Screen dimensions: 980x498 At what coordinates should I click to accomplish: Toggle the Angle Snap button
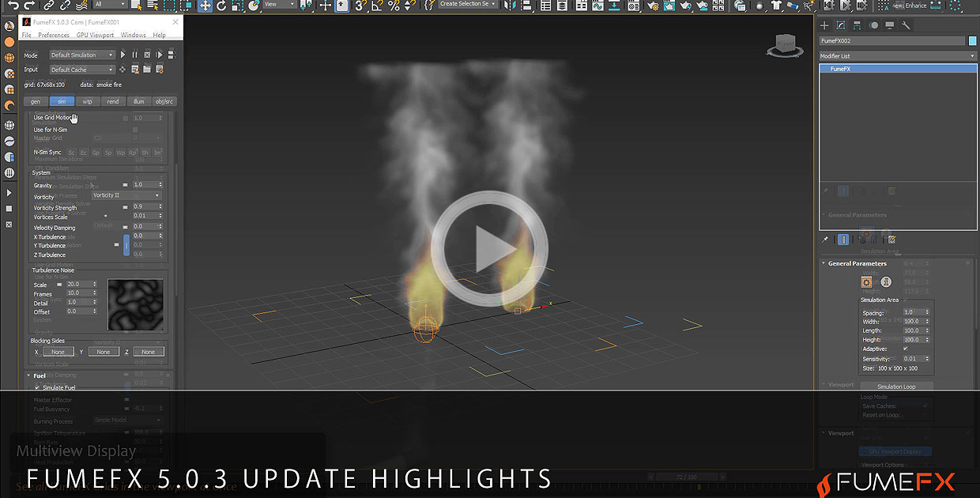[x=377, y=6]
